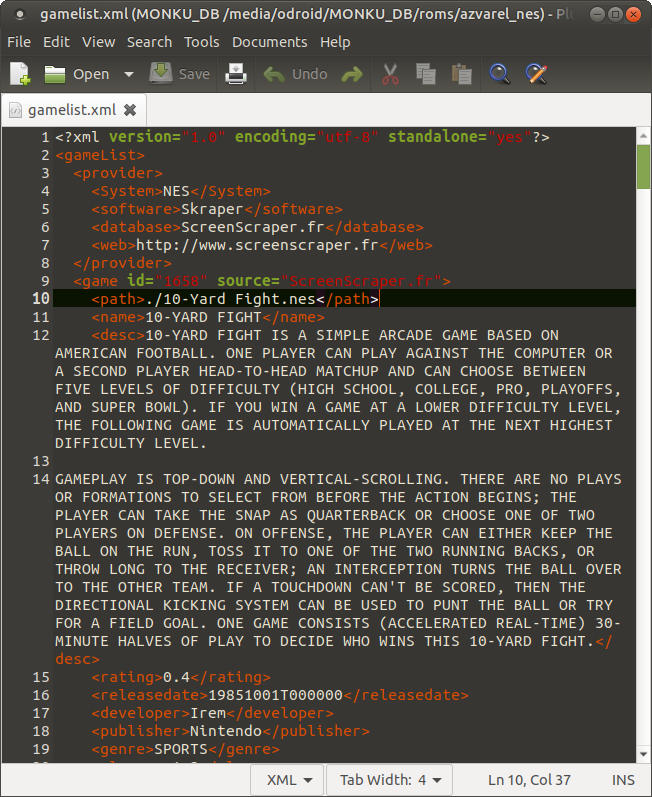
Task: Click the vertical scrollbar thumb
Action: (643, 165)
